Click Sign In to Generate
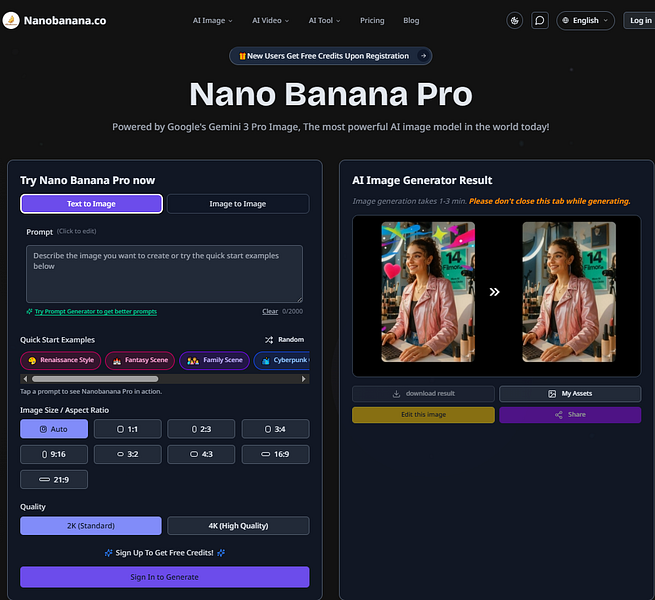 (165, 577)
